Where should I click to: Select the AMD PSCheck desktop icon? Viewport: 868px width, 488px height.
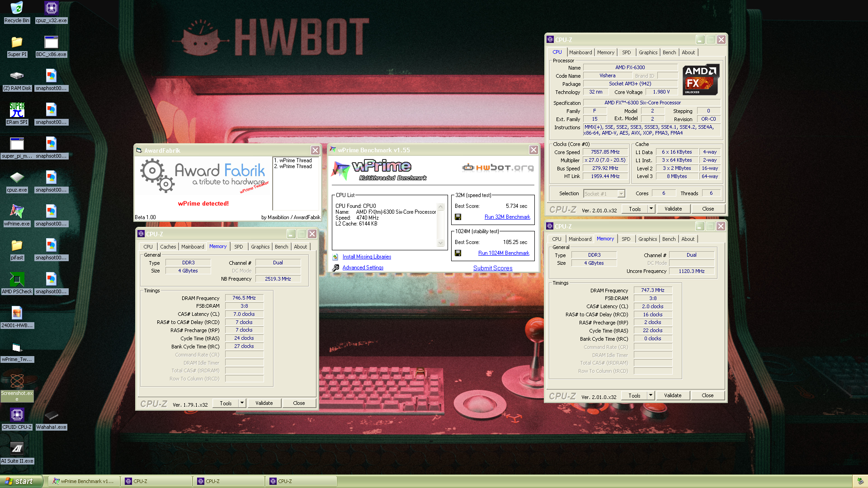[17, 283]
